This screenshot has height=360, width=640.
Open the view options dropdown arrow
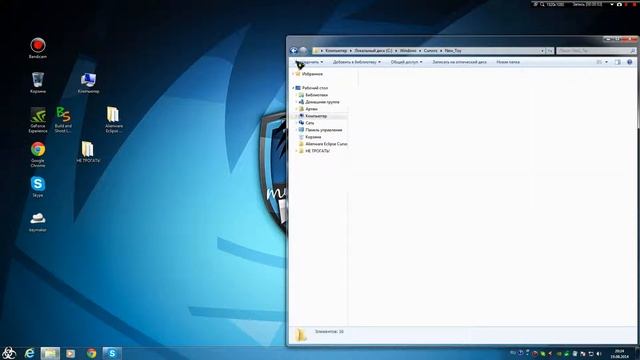click(x=607, y=62)
